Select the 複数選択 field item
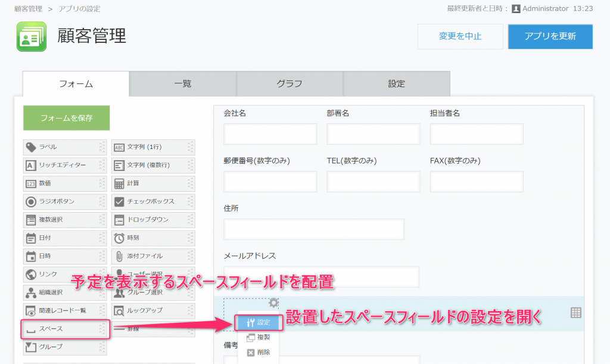The width and height of the screenshot is (610, 364). [65, 220]
